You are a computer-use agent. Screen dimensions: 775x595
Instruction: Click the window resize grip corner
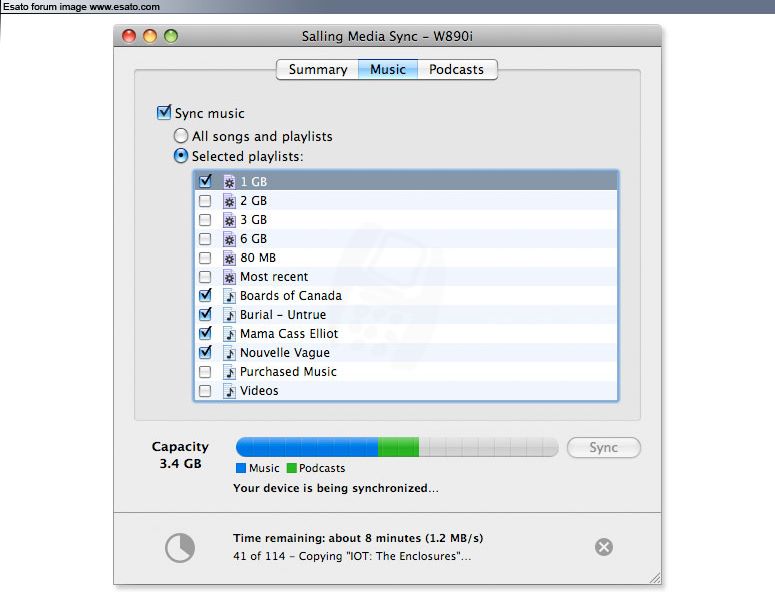coord(655,578)
